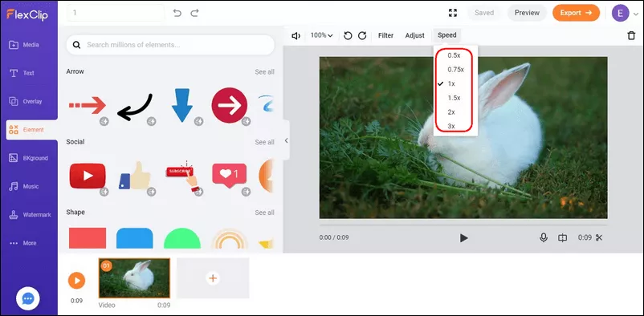Open the BKground sidebar tab
The image size is (644, 316).
pyautogui.click(x=29, y=158)
